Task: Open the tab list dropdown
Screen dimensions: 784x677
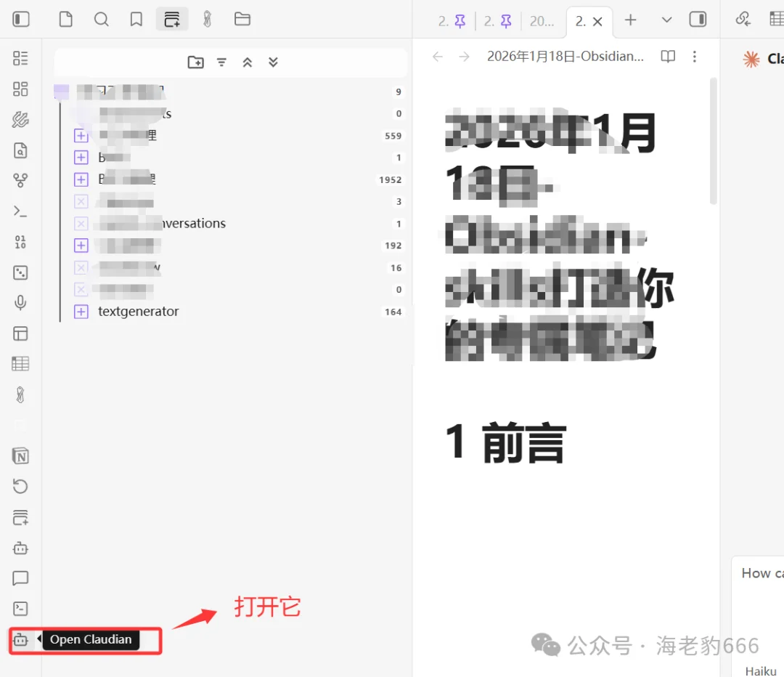Action: click(666, 20)
